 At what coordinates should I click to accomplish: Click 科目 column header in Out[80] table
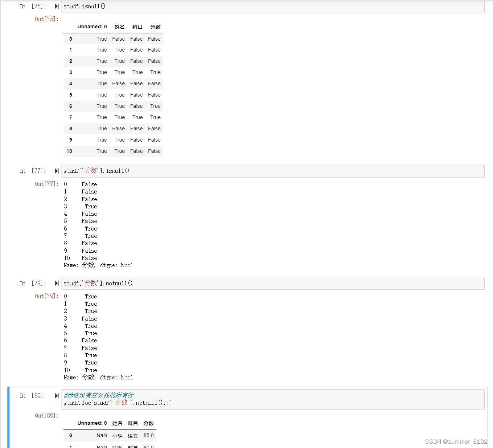pos(133,423)
